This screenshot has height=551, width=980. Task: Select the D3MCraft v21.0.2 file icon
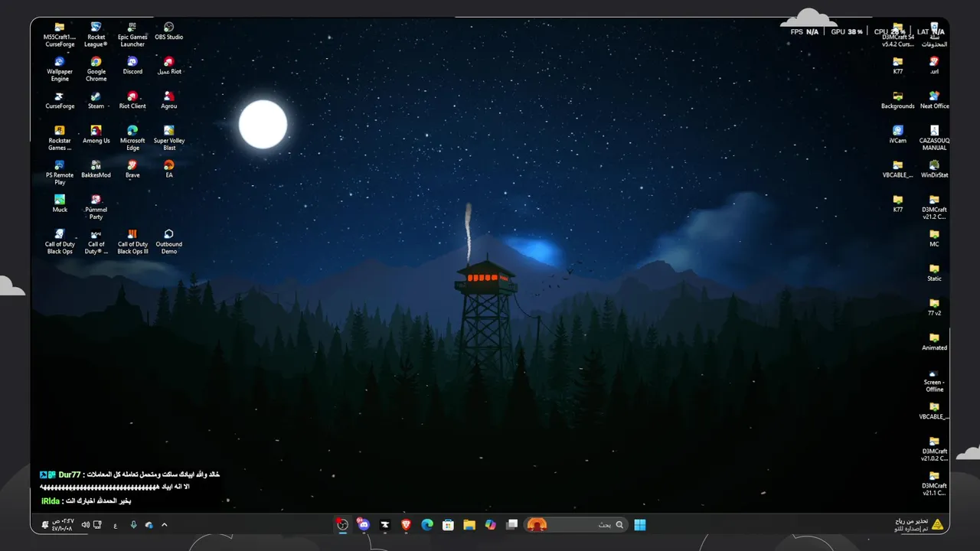[x=934, y=448]
